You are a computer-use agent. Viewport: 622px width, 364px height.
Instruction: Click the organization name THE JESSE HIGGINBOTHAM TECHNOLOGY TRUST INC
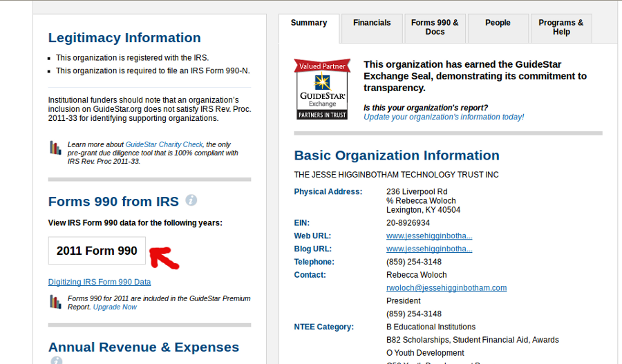396,175
